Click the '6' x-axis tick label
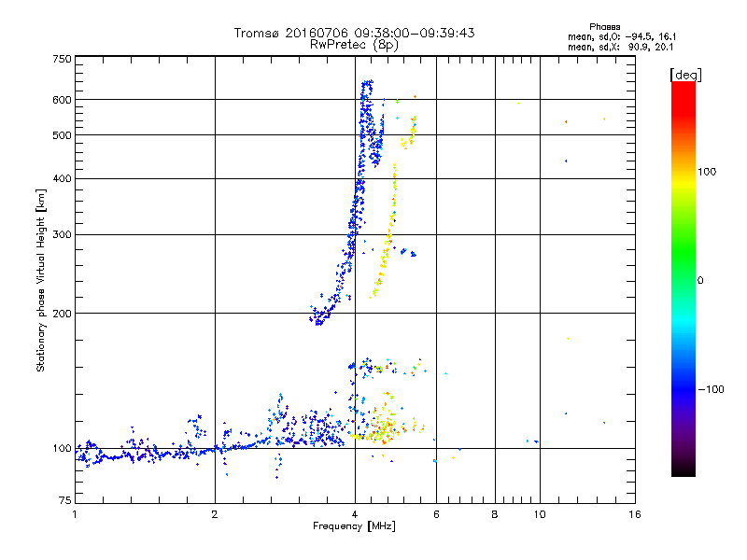This screenshot has width=747, height=560. (x=436, y=514)
